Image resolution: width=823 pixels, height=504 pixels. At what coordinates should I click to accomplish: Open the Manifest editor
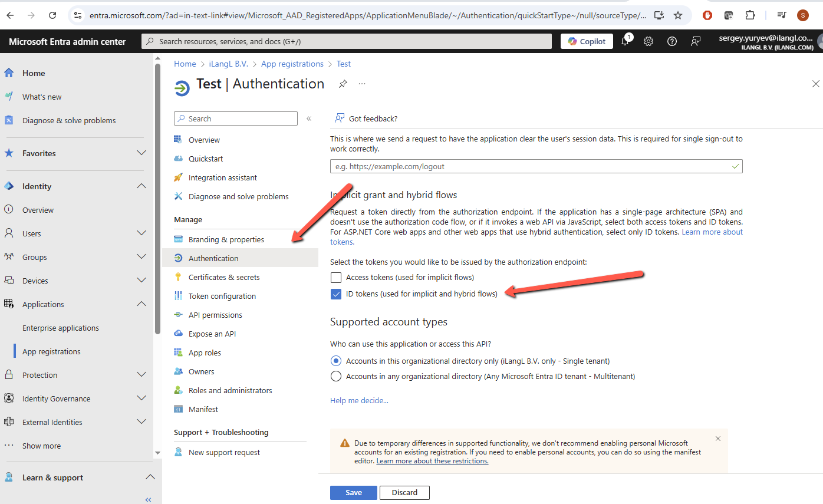click(203, 409)
